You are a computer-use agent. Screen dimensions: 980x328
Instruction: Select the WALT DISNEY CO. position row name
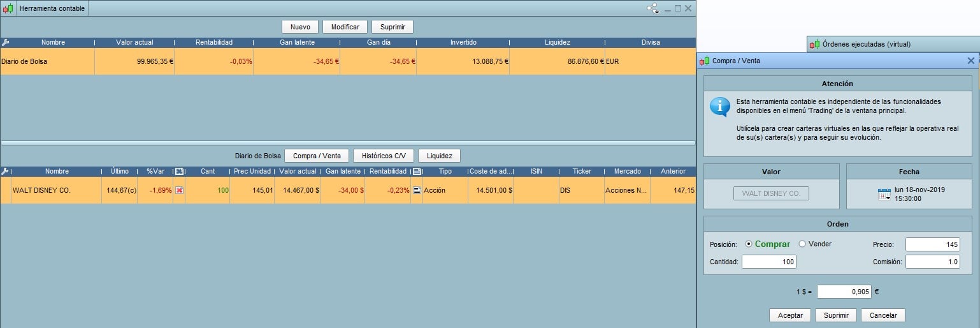tap(41, 191)
